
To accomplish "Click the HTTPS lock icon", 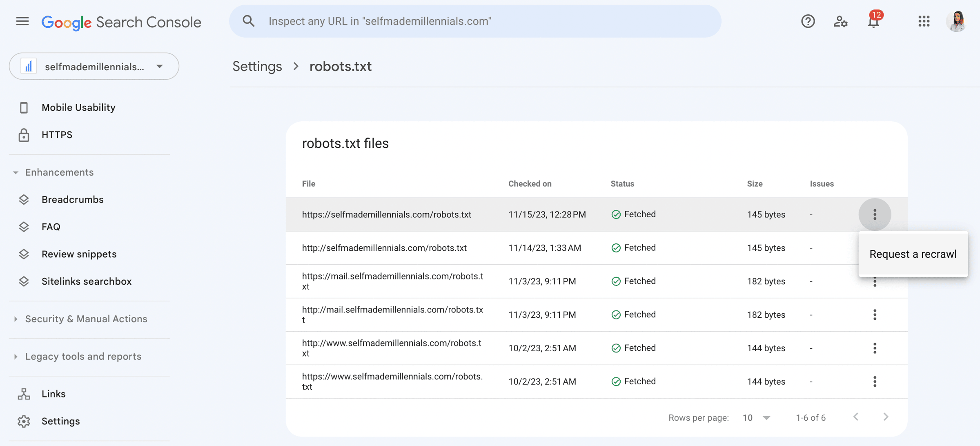I will [x=24, y=135].
